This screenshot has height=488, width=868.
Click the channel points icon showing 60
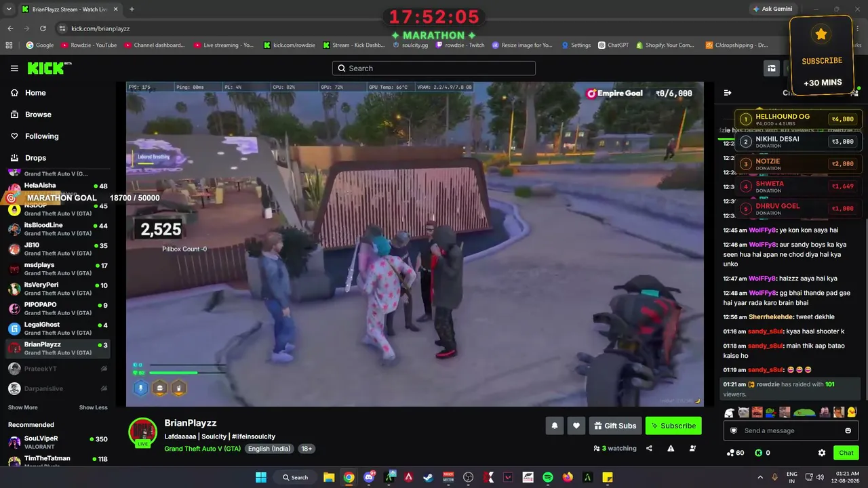(x=735, y=453)
